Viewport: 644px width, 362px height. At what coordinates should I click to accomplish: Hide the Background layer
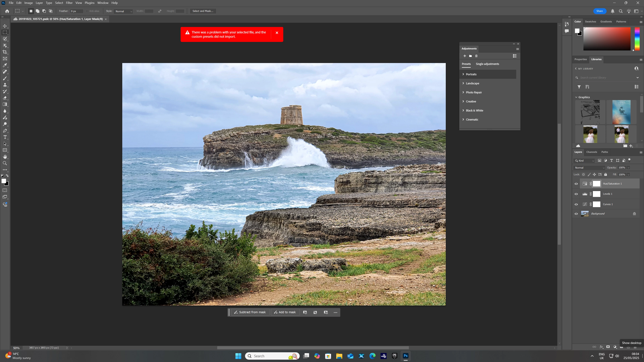coord(576,214)
